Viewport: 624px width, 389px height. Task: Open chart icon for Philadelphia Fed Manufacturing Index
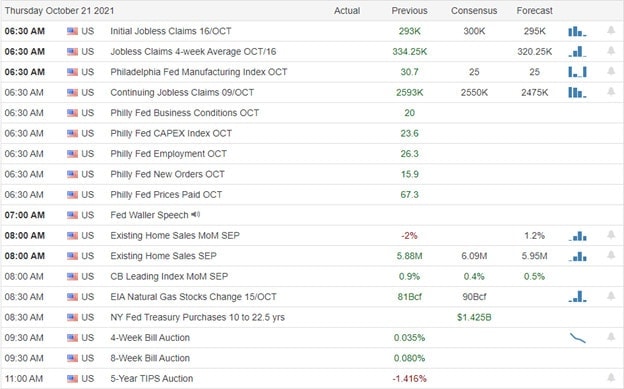[x=577, y=72]
